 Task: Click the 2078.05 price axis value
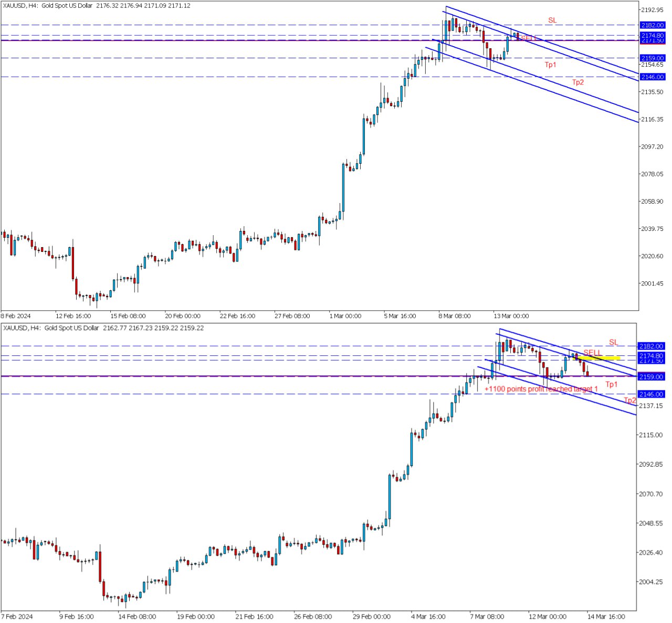click(652, 174)
